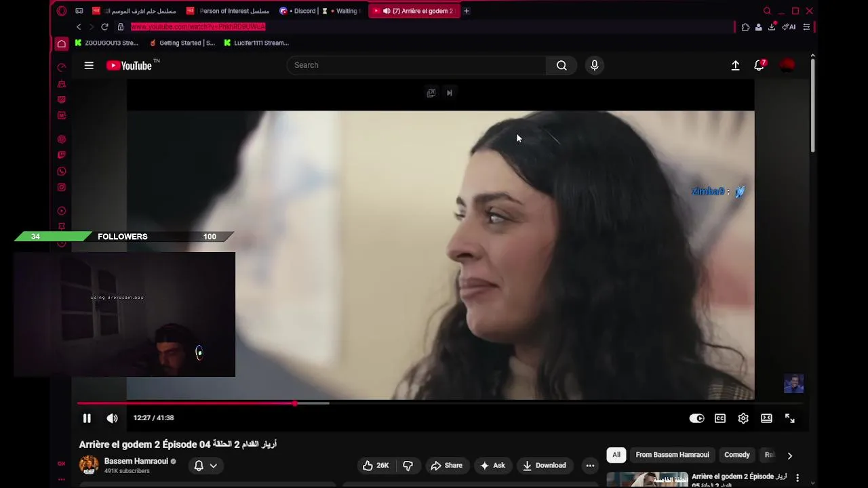868x488 pixels.
Task: Open ChatGPT in the sidebar
Action: coord(62,139)
